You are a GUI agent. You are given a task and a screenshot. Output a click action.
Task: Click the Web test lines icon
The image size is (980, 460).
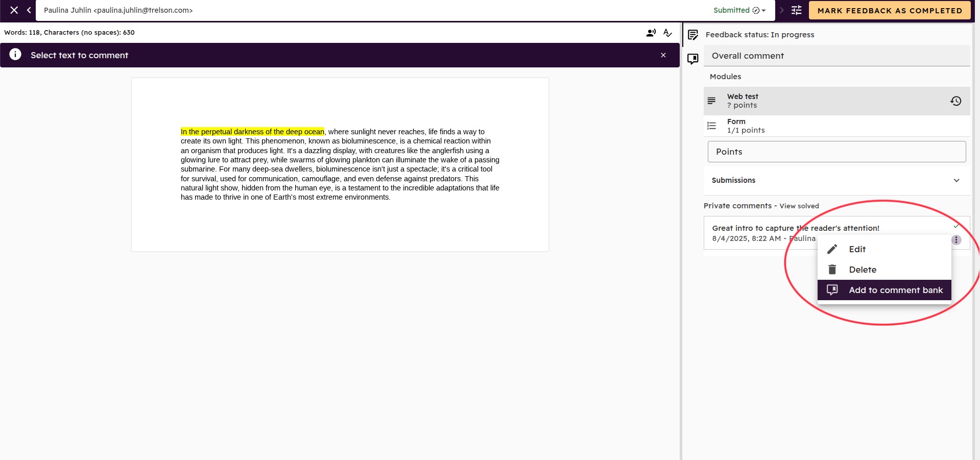point(711,101)
